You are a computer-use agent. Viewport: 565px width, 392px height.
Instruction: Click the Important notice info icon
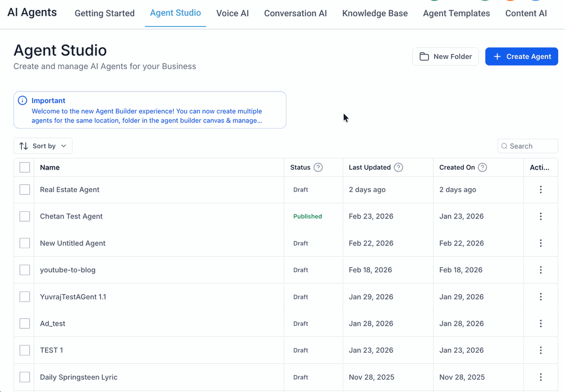[22, 101]
